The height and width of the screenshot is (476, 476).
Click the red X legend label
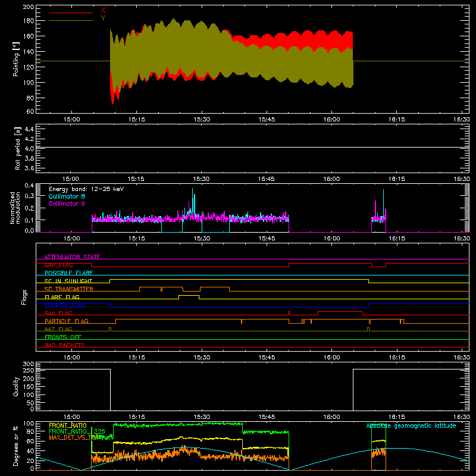pyautogui.click(x=103, y=11)
